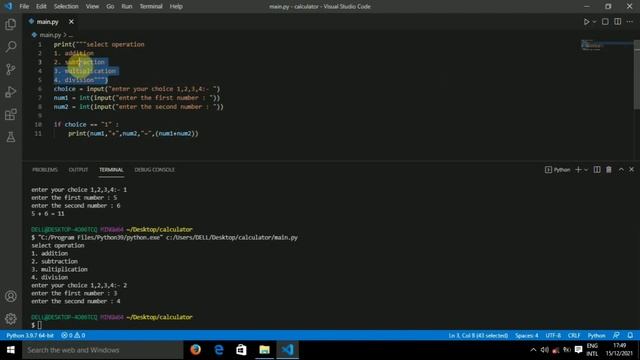
Task: Open the Explorer view in activity bar
Action: click(x=11, y=24)
